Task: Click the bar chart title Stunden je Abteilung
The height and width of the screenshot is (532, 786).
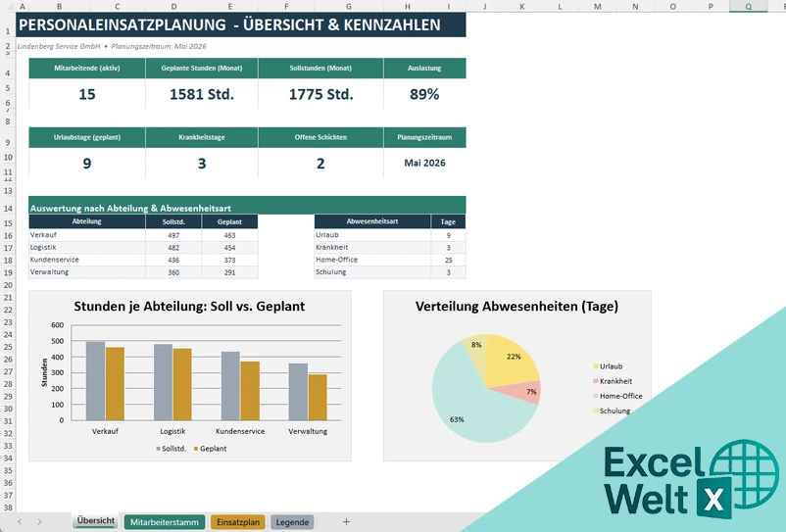Action: point(189,306)
